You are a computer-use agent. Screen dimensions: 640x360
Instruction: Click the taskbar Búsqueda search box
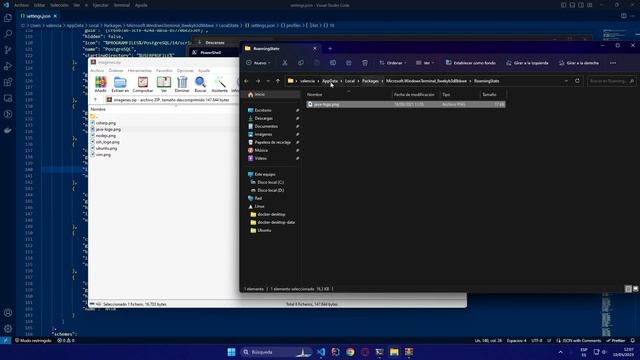(276, 352)
